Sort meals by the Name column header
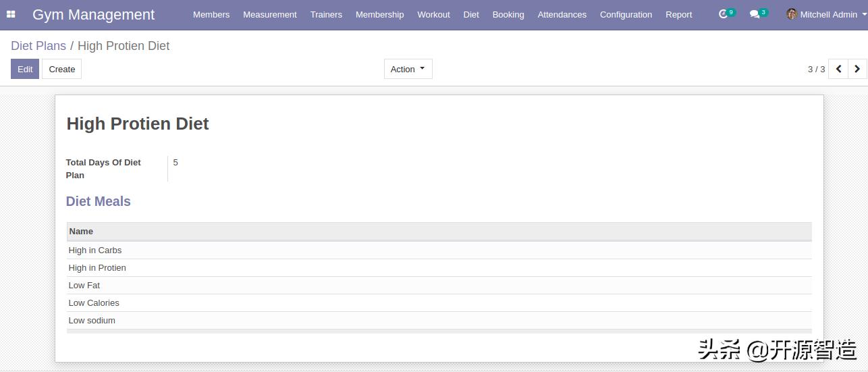Screen dimensions: 868x372 pyautogui.click(x=81, y=232)
